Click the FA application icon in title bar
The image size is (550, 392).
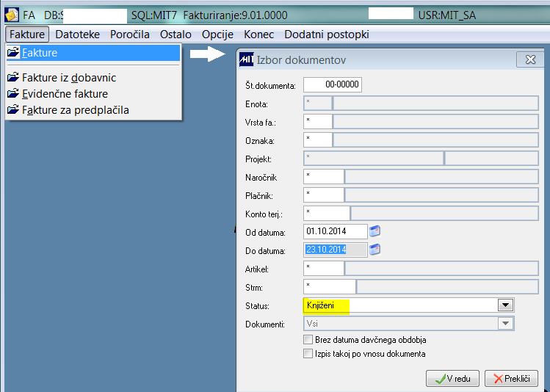(12, 15)
